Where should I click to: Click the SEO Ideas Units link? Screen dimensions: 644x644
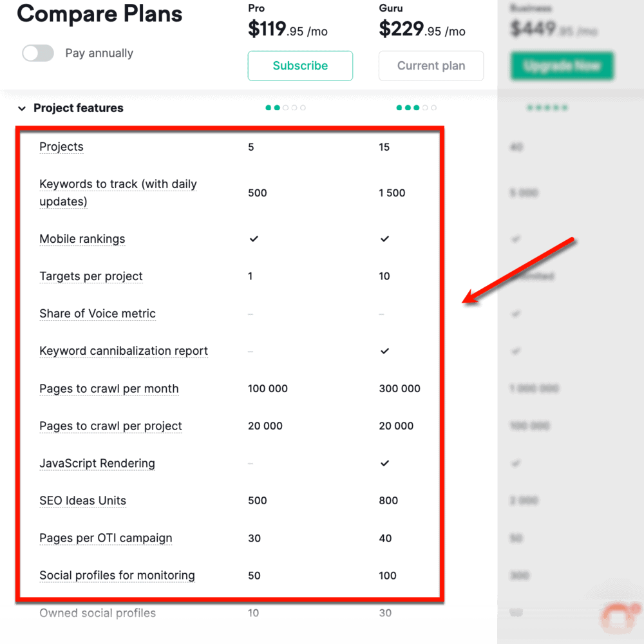pyautogui.click(x=82, y=500)
